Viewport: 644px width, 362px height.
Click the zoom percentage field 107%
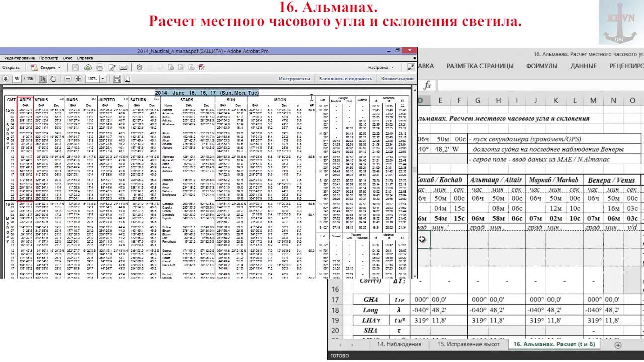pyautogui.click(x=93, y=79)
